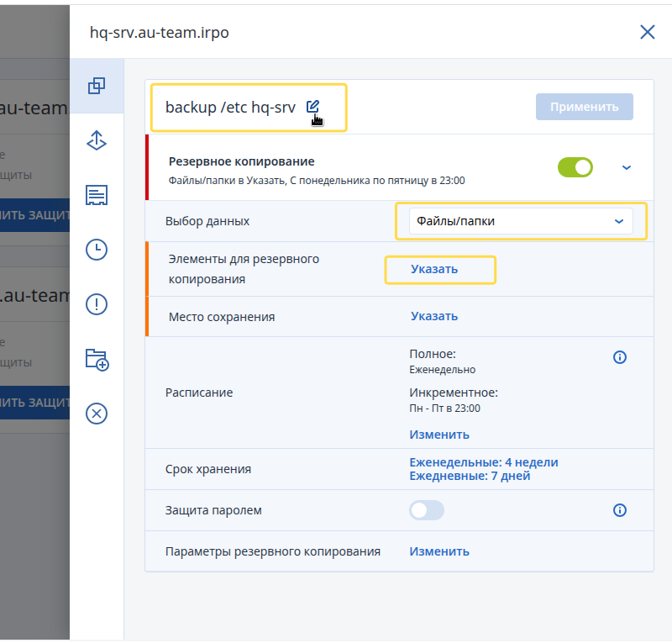Click Указать for Место сохранения
Image resolution: width=672 pixels, height=643 pixels.
[x=434, y=316]
